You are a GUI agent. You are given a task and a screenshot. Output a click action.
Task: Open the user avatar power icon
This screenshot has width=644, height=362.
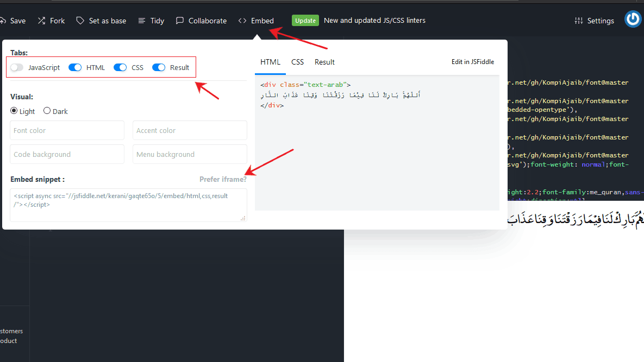633,19
